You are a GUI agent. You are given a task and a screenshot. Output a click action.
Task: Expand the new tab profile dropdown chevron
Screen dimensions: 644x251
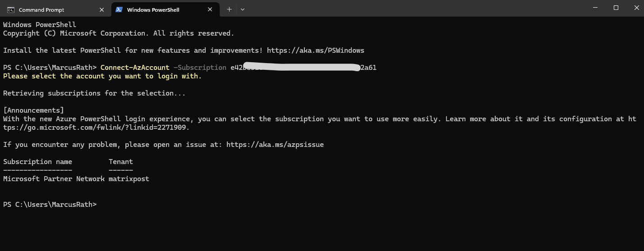tap(243, 9)
